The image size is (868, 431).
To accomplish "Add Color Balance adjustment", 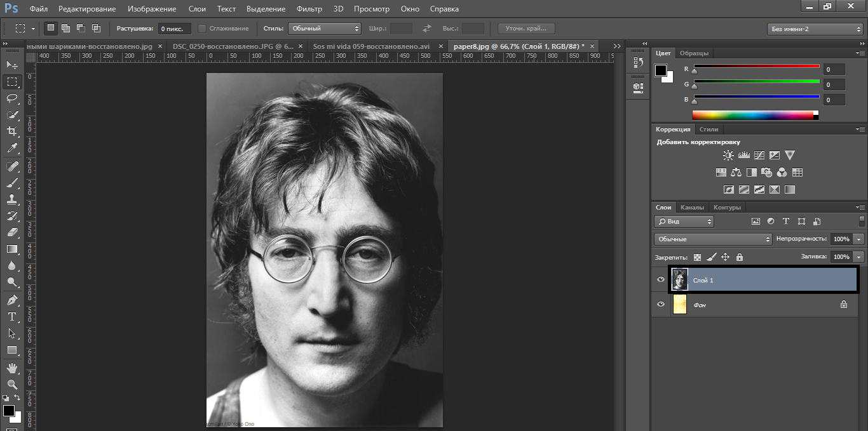I will tap(736, 172).
